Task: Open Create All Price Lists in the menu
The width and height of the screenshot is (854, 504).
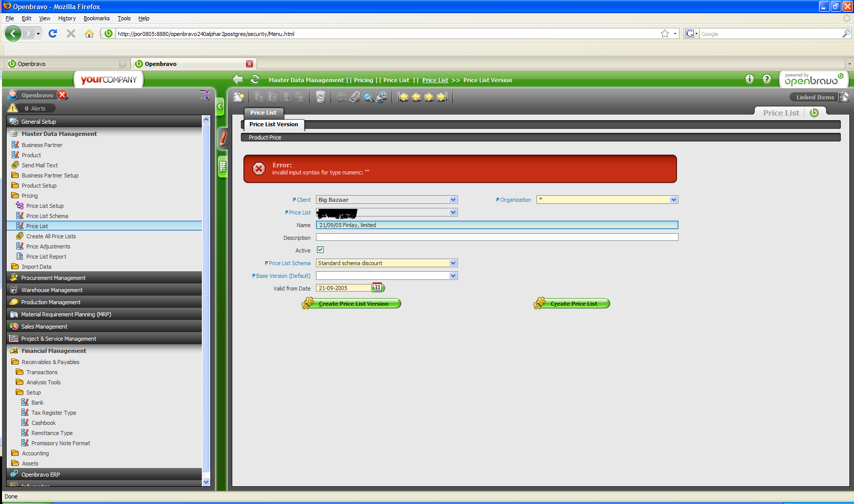Action: pyautogui.click(x=51, y=236)
